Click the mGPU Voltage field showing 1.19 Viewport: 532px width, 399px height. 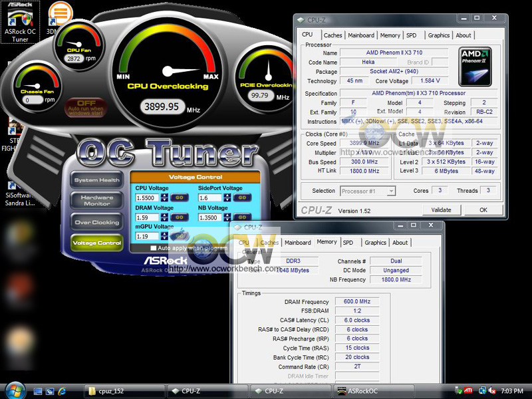click(147, 236)
